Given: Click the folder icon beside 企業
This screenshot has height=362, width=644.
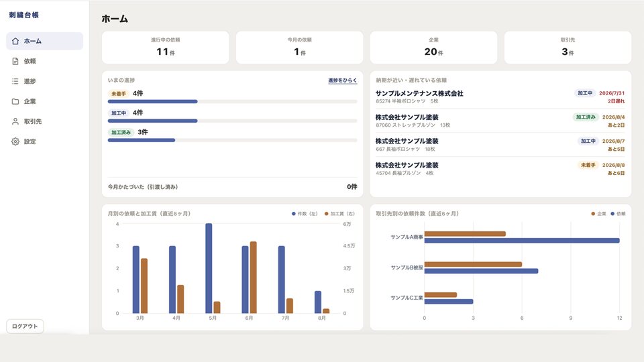Looking at the screenshot, I should tap(15, 101).
